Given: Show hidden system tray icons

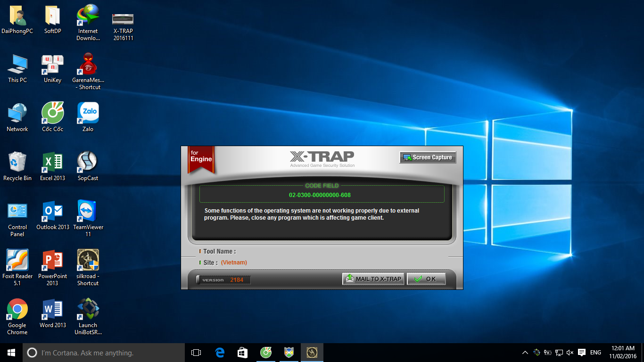Looking at the screenshot, I should click(525, 353).
